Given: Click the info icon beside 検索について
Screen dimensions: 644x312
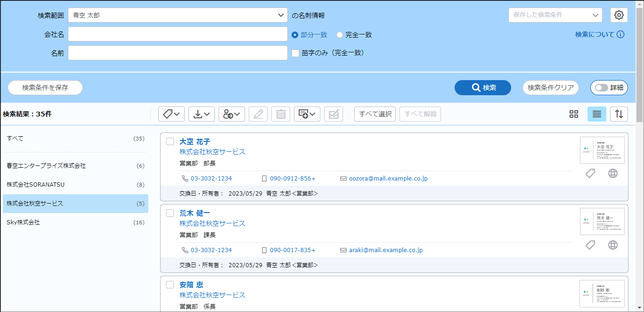Looking at the screenshot, I should [620, 34].
